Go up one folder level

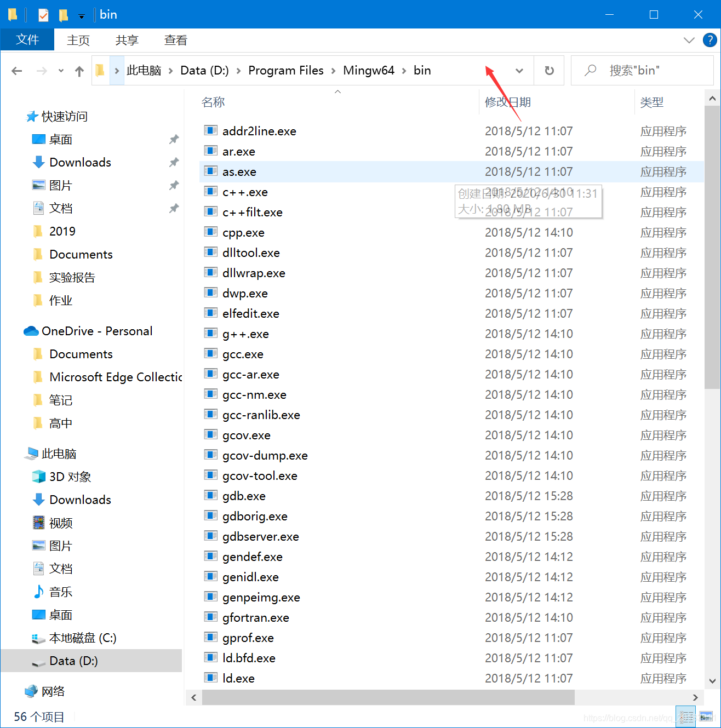[79, 71]
